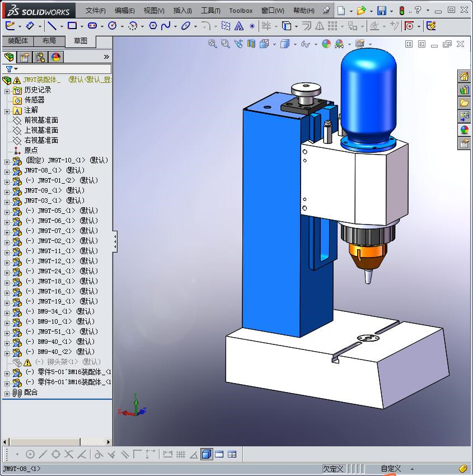Open the PropertyManager tab icon

pyautogui.click(x=25, y=57)
